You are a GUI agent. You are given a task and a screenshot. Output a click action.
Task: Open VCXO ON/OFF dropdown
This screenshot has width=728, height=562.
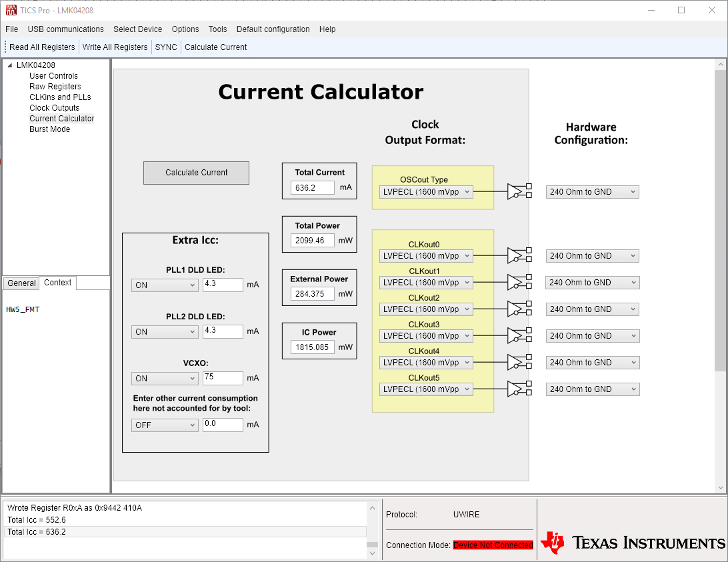click(x=165, y=379)
